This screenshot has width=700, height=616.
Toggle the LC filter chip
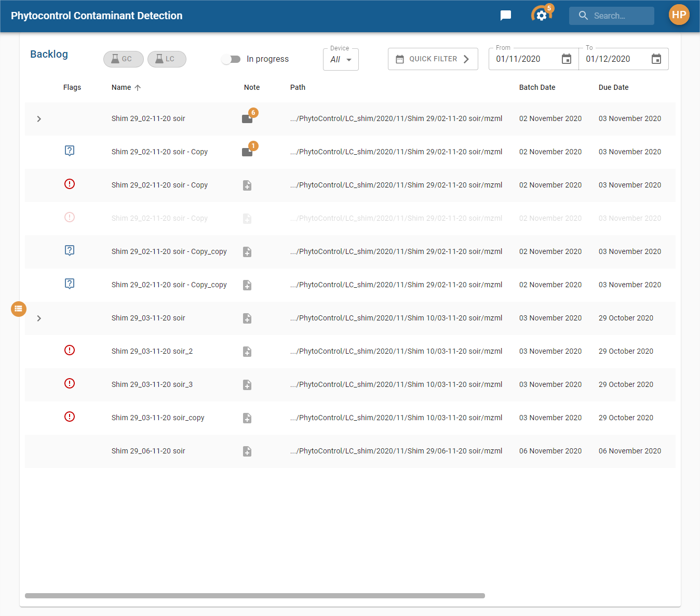pos(167,59)
